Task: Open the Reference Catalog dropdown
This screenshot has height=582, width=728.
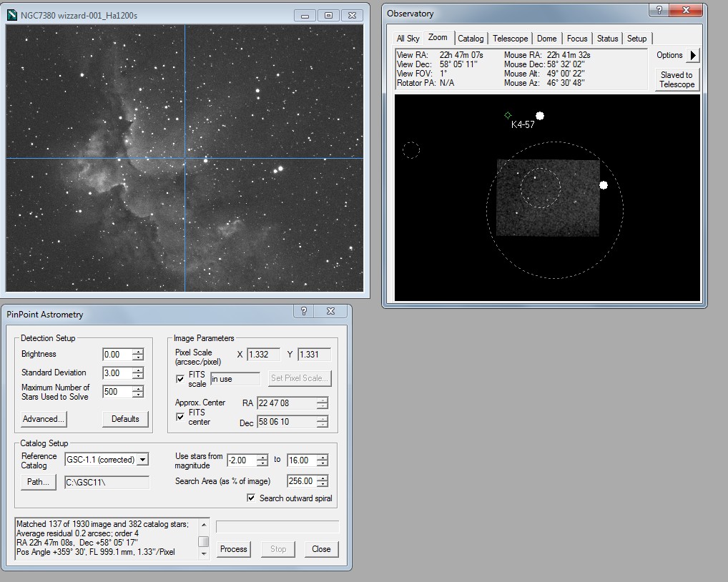Action: coord(143,460)
